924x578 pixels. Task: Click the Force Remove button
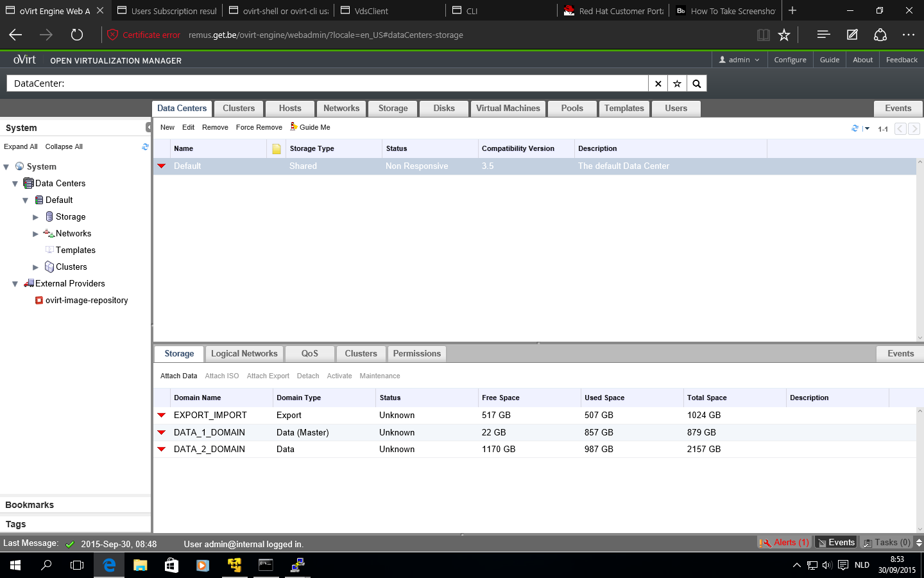[x=259, y=127]
